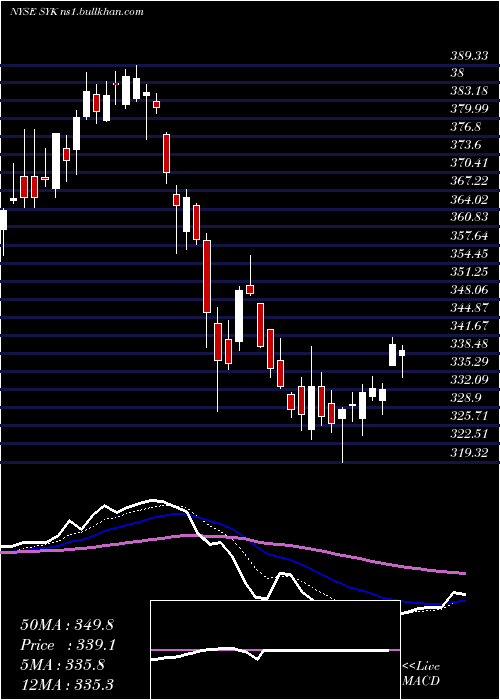
Task: Select the 332.09 price level label
Action: [x=469, y=379]
